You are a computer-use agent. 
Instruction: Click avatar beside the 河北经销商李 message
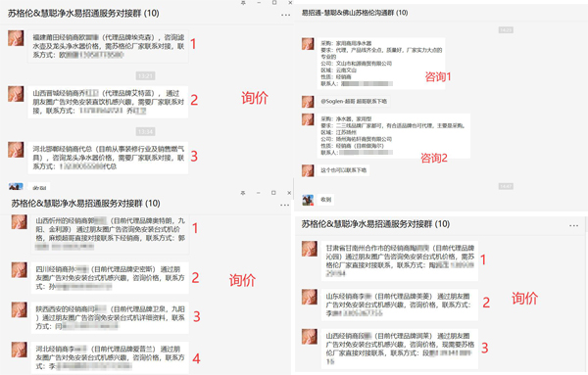tap(19, 350)
